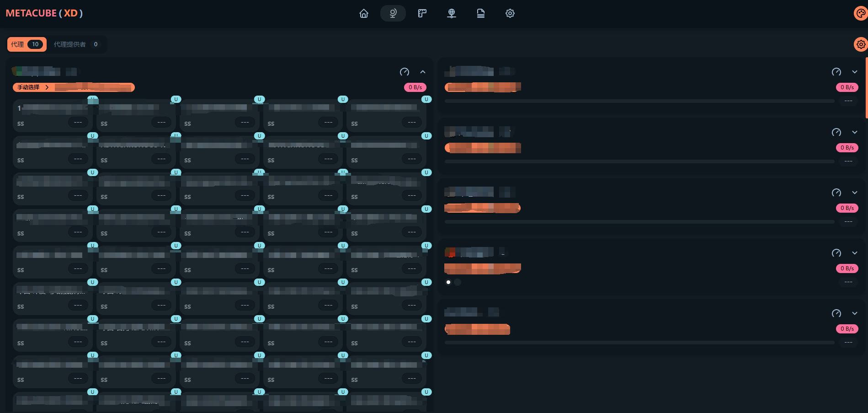Open the Rules page via ruler icon
The image size is (868, 413).
click(x=422, y=13)
